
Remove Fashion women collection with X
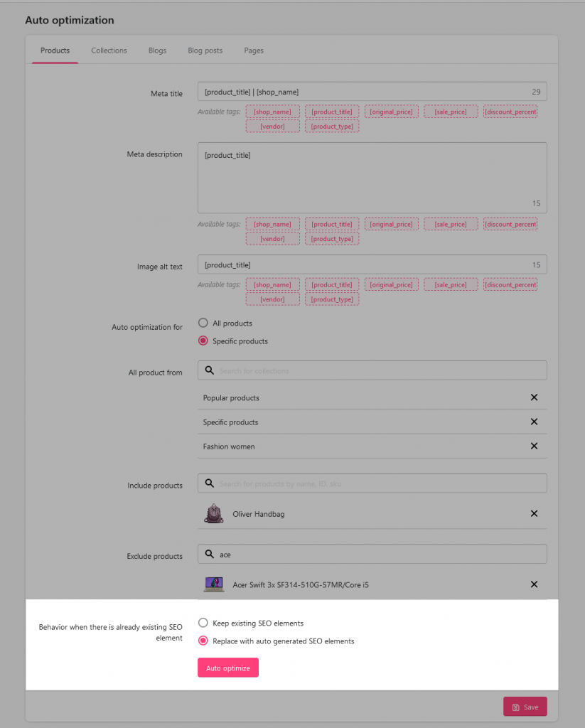534,446
